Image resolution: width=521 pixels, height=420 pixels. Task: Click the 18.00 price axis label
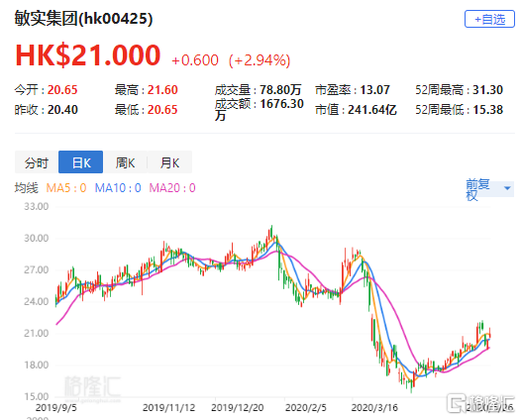point(37,366)
